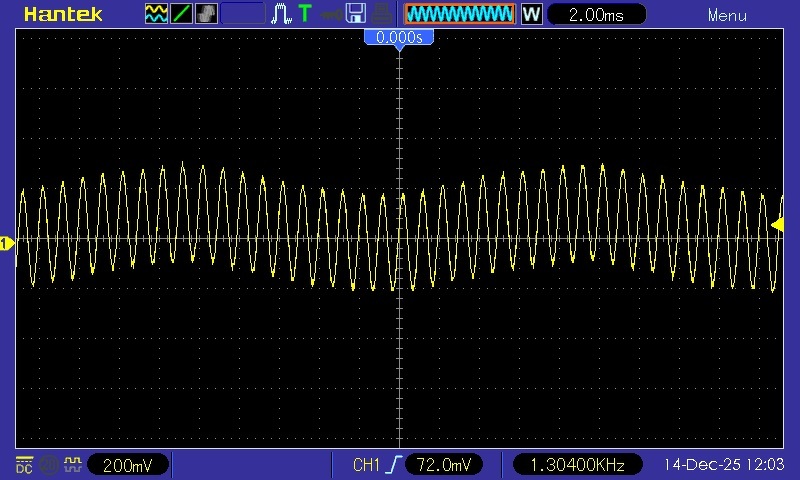
Task: Click the gray persistence waveform icon
Action: pyautogui.click(x=206, y=14)
